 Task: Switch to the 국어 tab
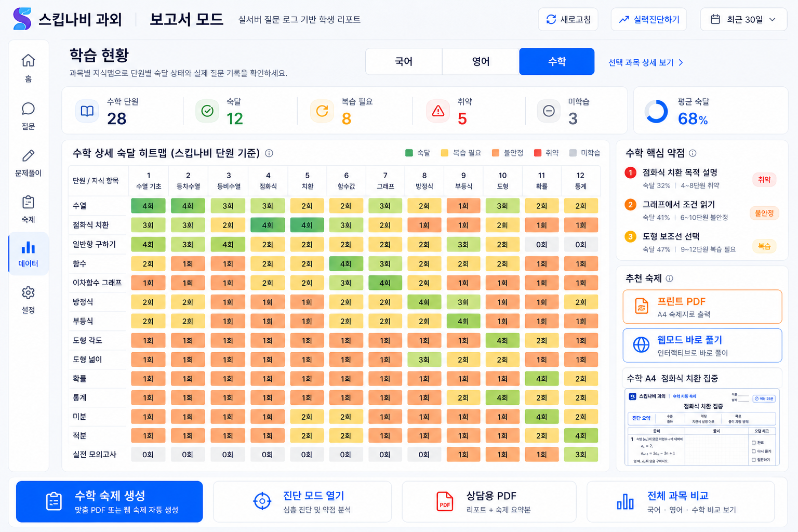pos(404,61)
